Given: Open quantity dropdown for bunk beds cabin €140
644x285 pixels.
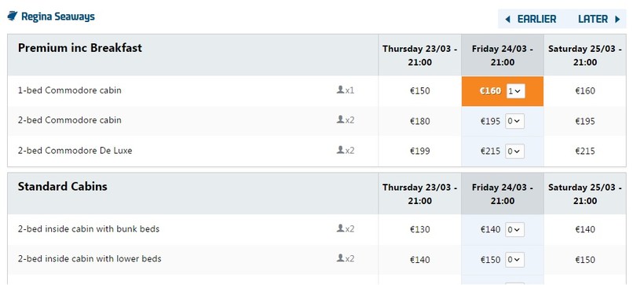Looking at the screenshot, I should point(514,229).
